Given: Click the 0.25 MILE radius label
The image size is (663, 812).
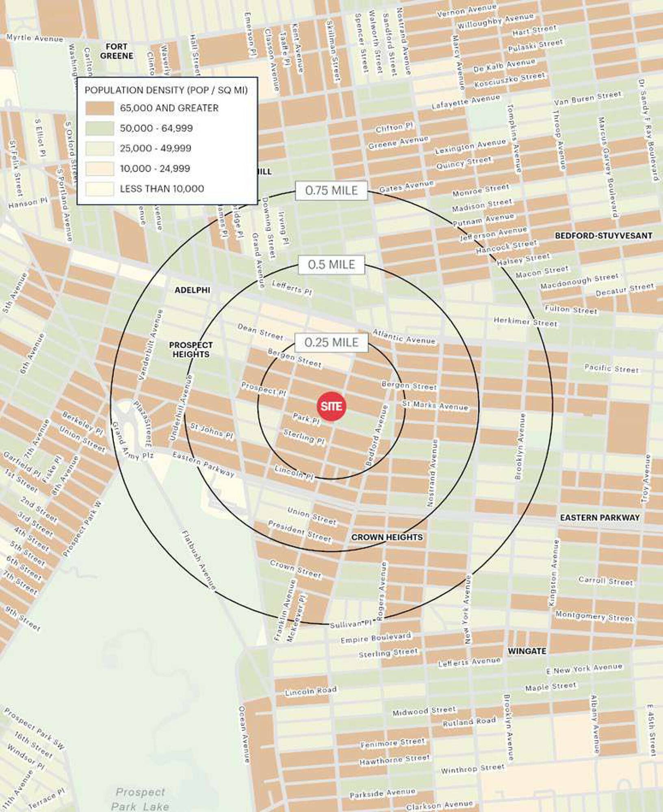Looking at the screenshot, I should click(x=331, y=342).
